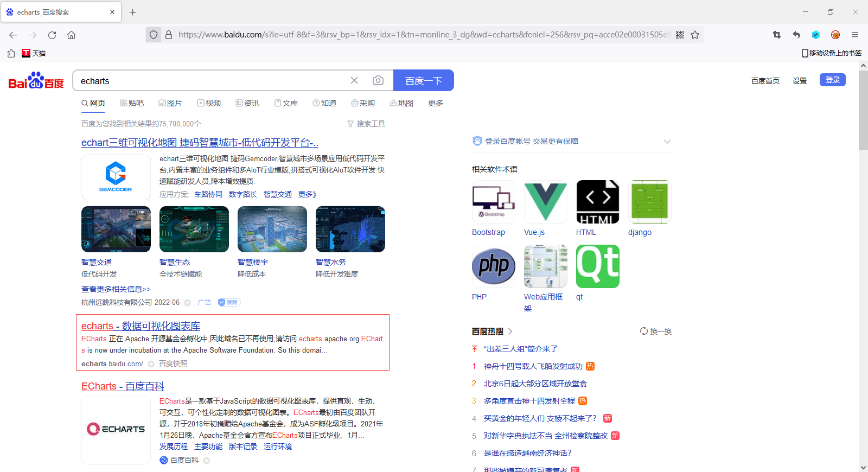Click the Bootstrap term icon

click(494, 202)
